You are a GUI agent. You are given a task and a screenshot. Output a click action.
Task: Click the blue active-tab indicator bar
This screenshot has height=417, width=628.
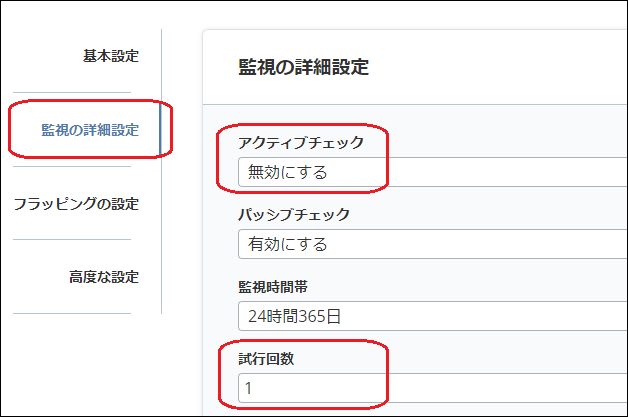[x=160, y=130]
